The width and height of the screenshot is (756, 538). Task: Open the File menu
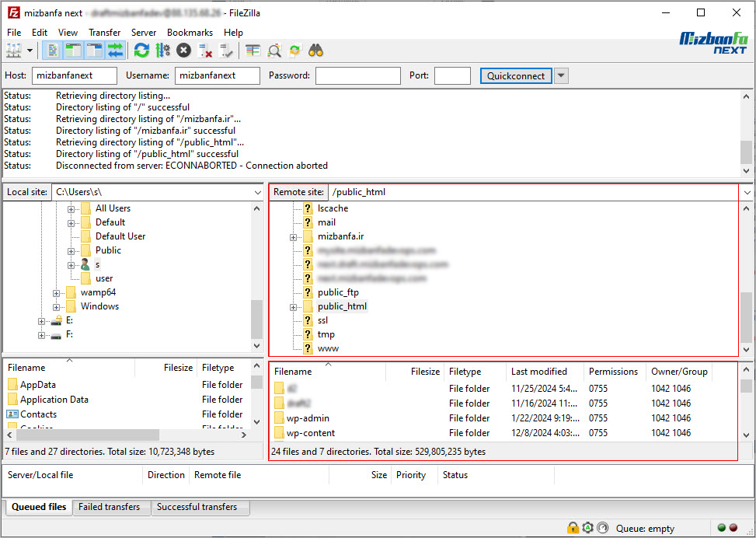coord(14,33)
